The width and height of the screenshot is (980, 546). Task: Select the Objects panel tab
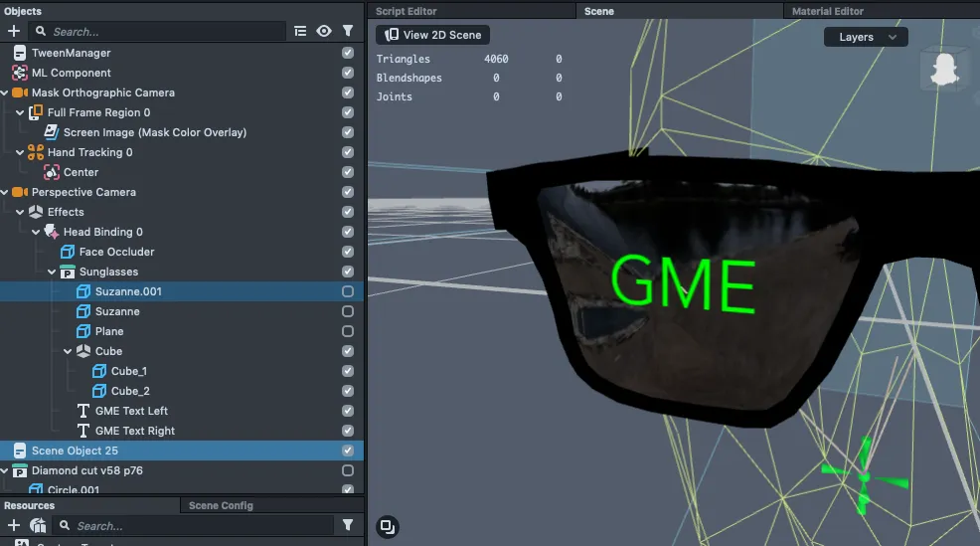(x=23, y=11)
